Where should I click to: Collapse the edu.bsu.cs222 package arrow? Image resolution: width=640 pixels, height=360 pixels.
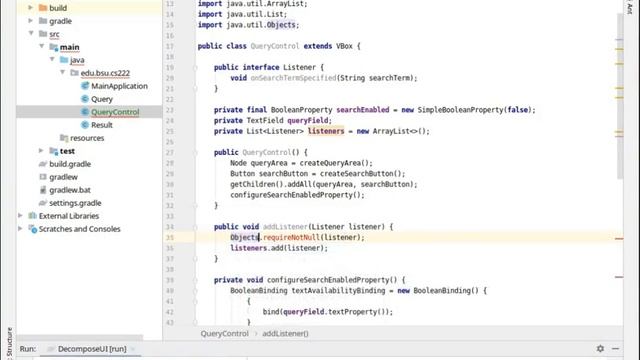pos(62,72)
